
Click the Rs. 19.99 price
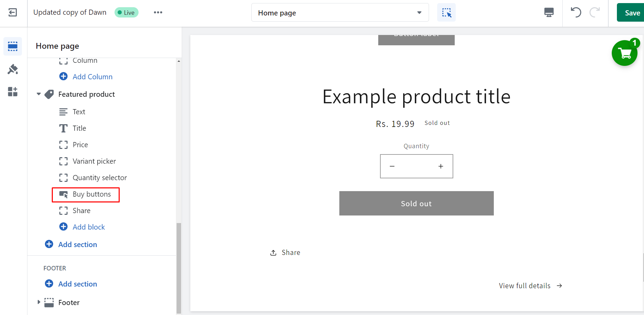(395, 124)
